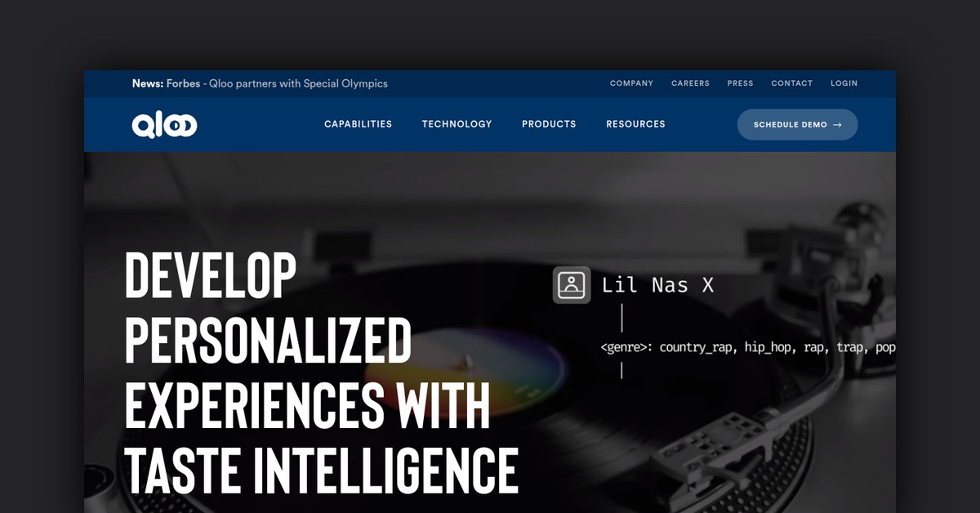Open the Login page
The image size is (980, 513).
844,83
